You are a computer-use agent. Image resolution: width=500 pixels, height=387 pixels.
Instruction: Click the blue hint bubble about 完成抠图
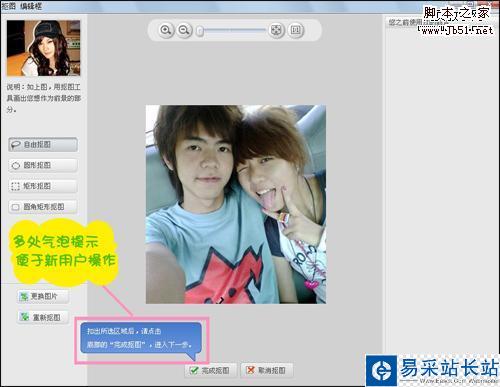[141, 339]
